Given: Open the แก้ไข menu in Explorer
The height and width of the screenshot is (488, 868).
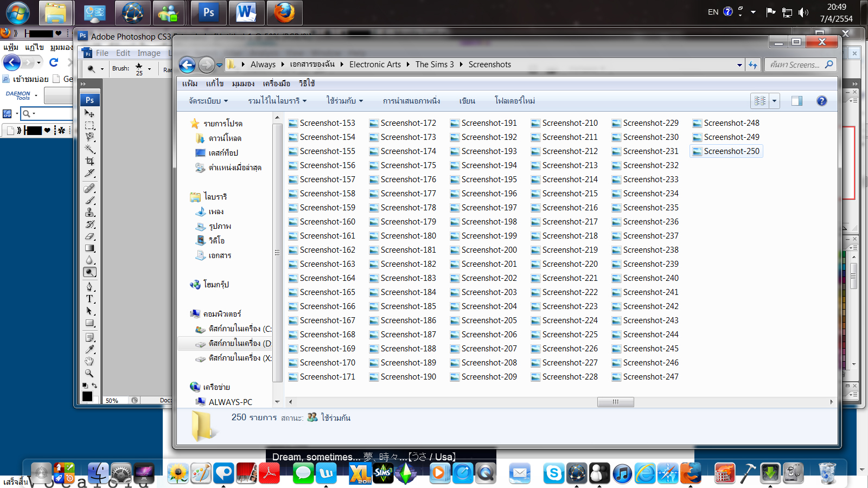Looking at the screenshot, I should (x=215, y=84).
